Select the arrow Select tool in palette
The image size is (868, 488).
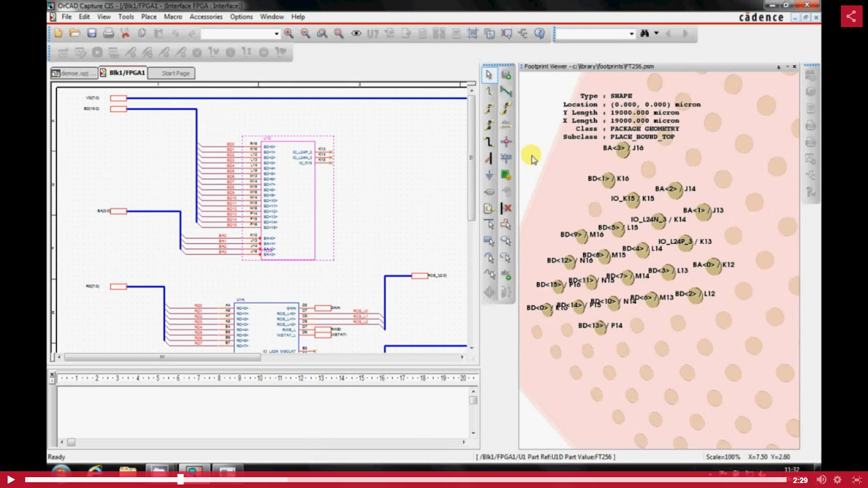[x=489, y=75]
